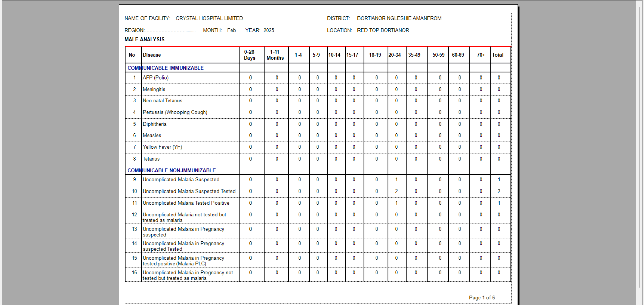Click the 0-28 Days column header
This screenshot has width=644, height=305.
[249, 55]
